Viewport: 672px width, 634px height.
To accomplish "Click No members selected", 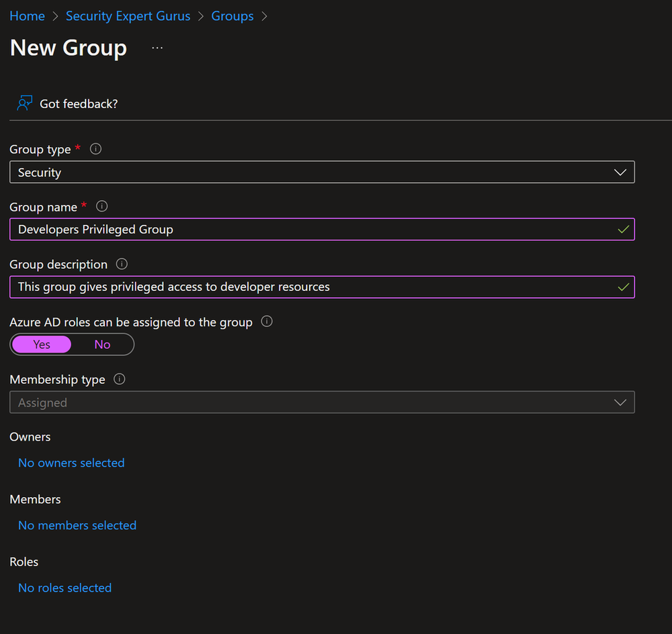I will point(77,525).
